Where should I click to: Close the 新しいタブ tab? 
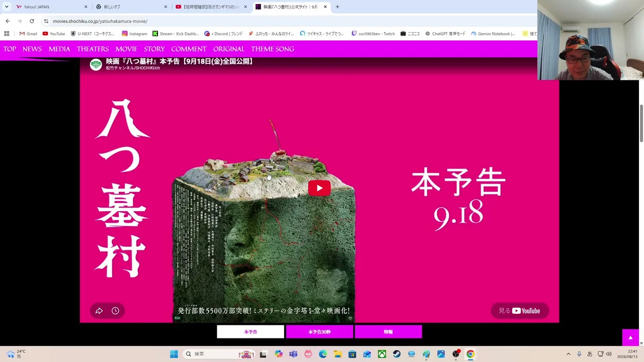pyautogui.click(x=166, y=7)
